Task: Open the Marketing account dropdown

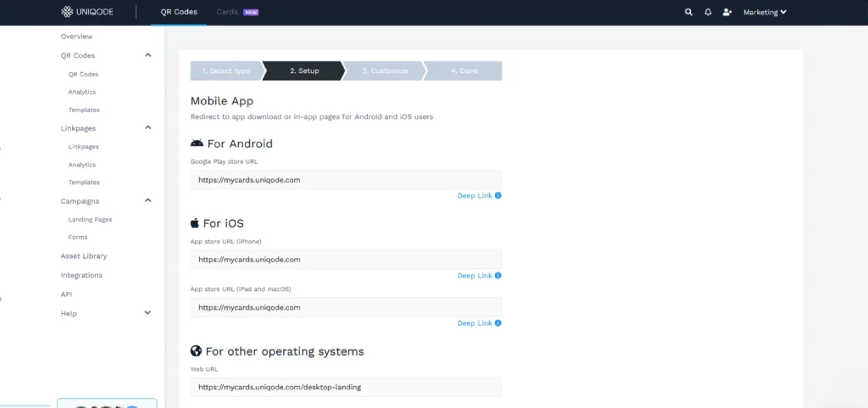Action: (x=764, y=12)
